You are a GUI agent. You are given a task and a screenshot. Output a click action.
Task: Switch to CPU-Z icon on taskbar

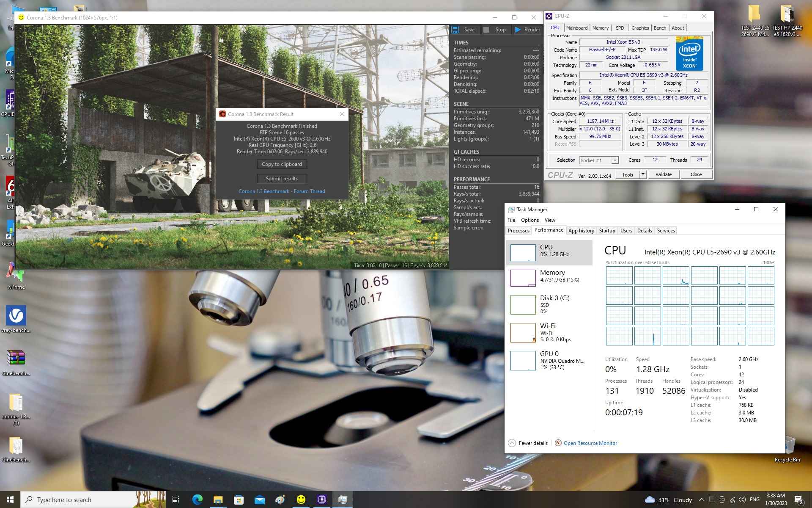[x=321, y=500]
